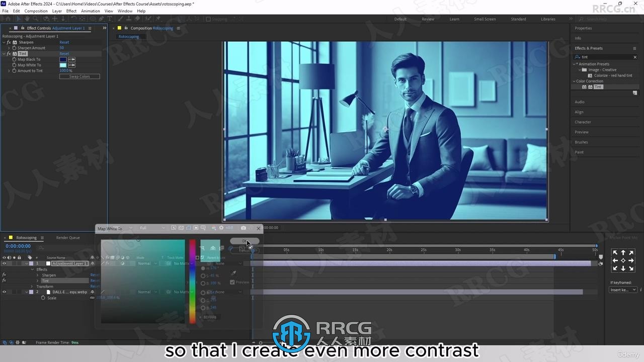Select the Selection arrow tool
This screenshot has height=362, width=644.
[19, 19]
